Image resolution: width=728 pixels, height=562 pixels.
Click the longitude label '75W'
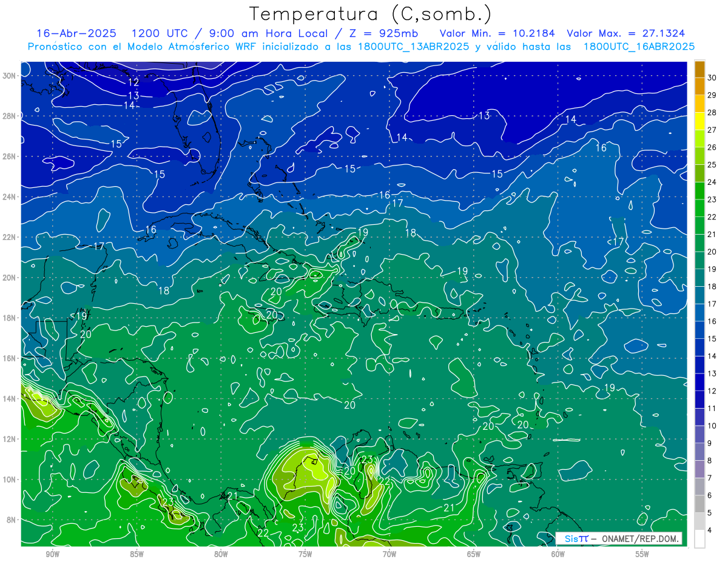click(x=305, y=554)
